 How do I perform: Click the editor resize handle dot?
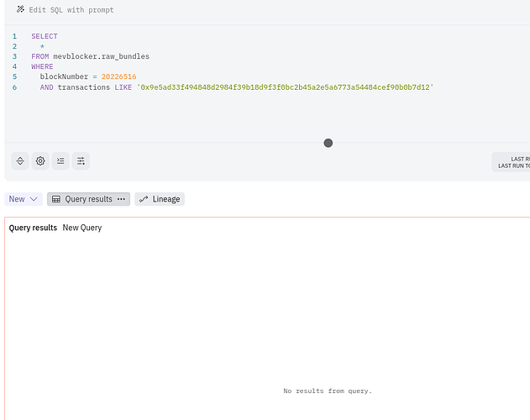328,143
